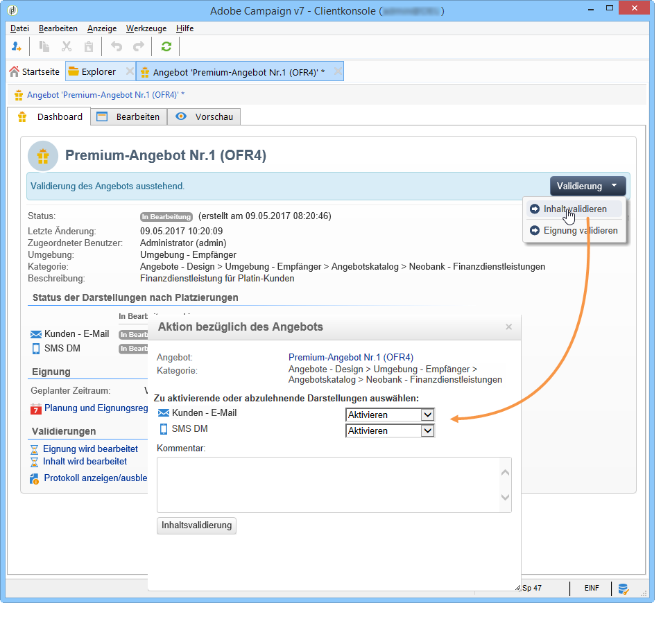Open the Hilfe menu
Image resolution: width=670 pixels, height=644 pixels.
coord(184,28)
